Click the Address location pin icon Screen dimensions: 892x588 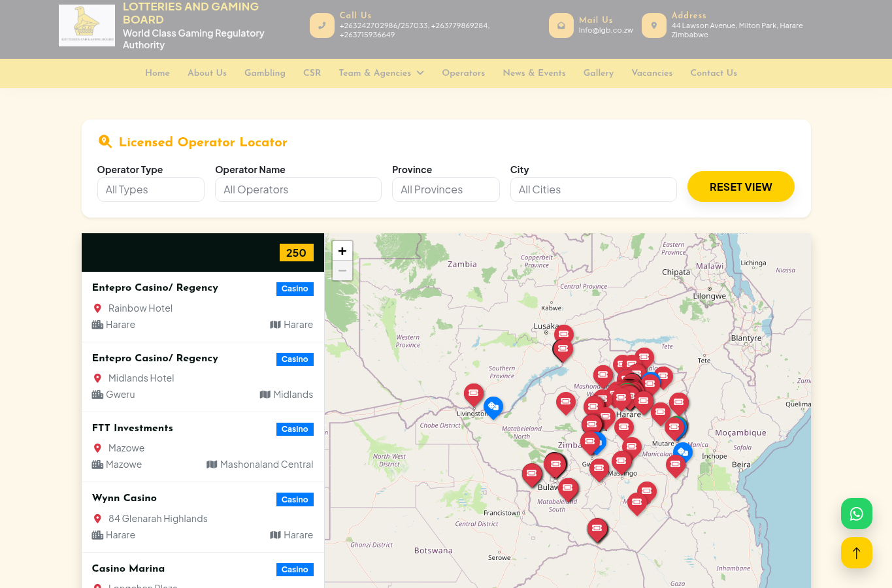653,25
